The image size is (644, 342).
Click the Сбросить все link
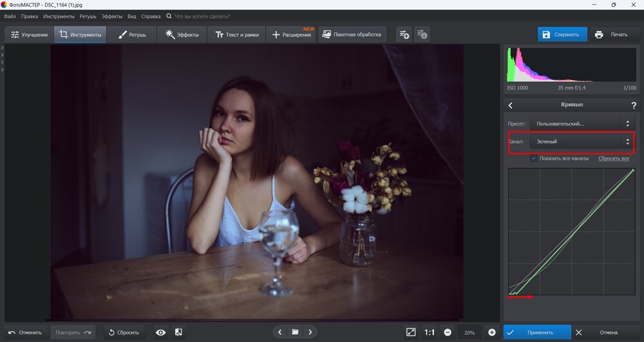click(x=613, y=158)
